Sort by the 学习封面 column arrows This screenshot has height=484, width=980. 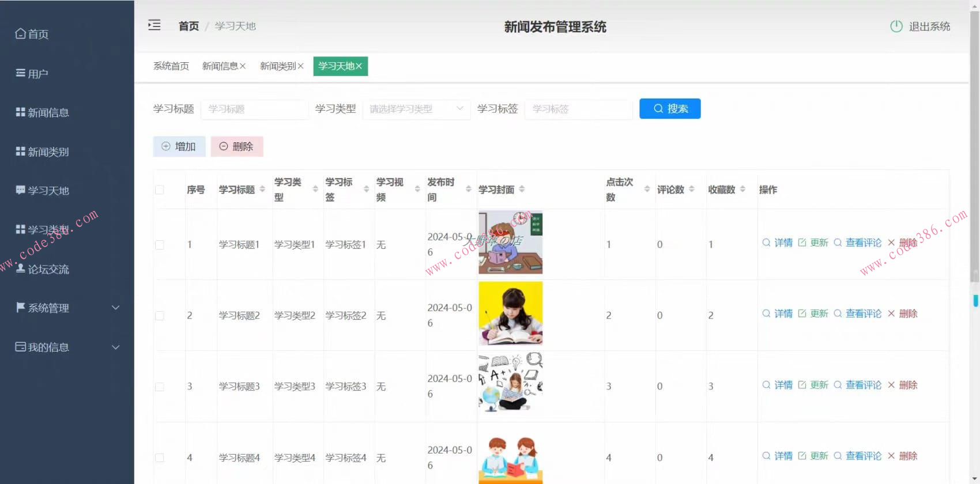522,189
